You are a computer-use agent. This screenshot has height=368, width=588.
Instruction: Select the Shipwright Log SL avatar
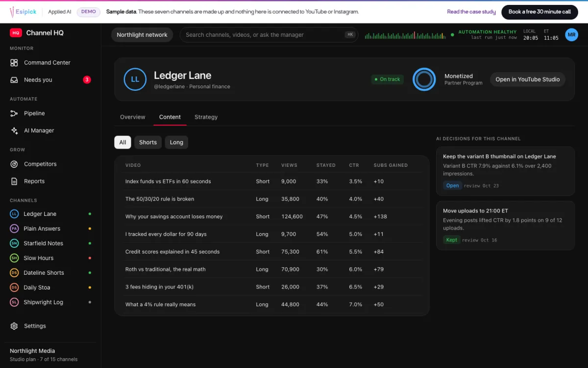[x=14, y=302]
